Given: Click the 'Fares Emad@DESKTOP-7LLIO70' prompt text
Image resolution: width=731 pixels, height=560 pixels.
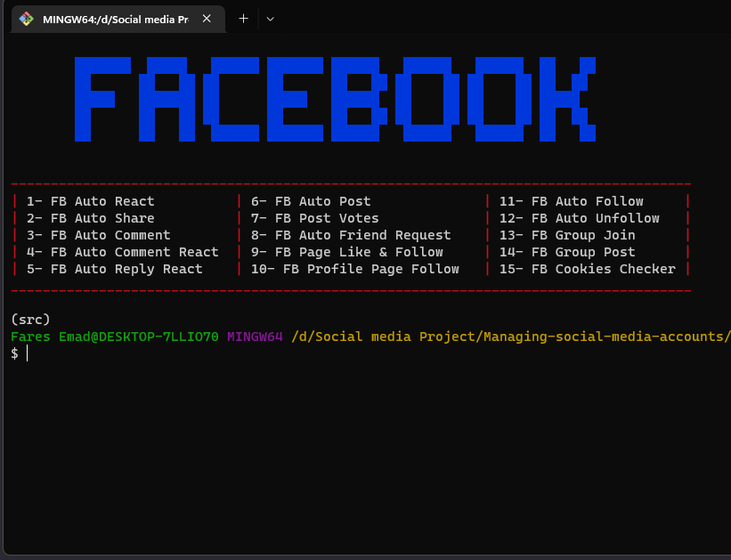Looking at the screenshot, I should tap(115, 337).
